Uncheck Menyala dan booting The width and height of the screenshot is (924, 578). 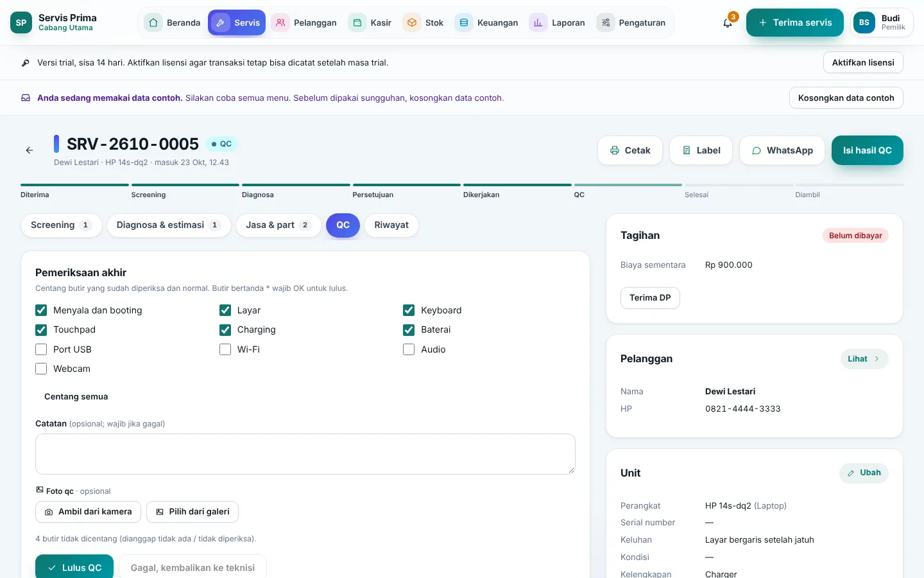coord(41,310)
